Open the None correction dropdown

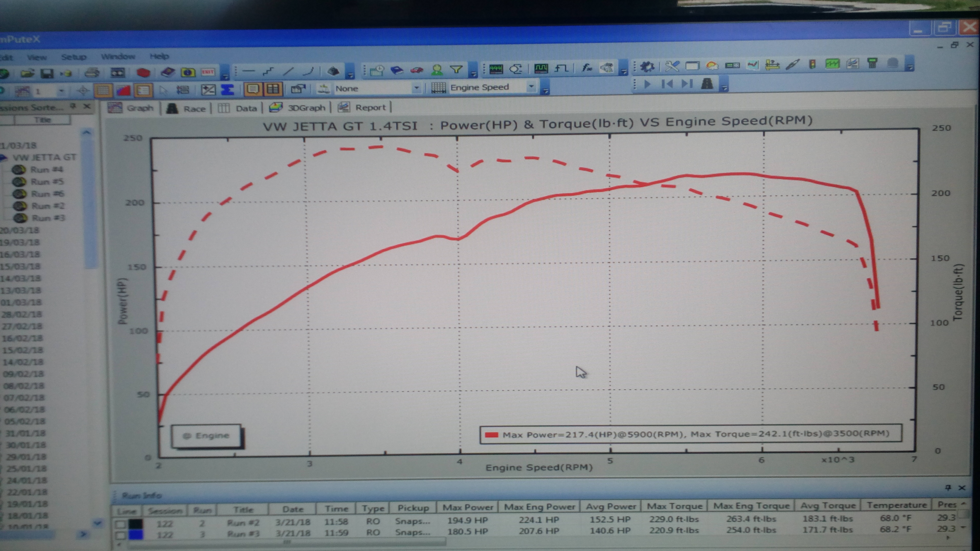pyautogui.click(x=416, y=88)
